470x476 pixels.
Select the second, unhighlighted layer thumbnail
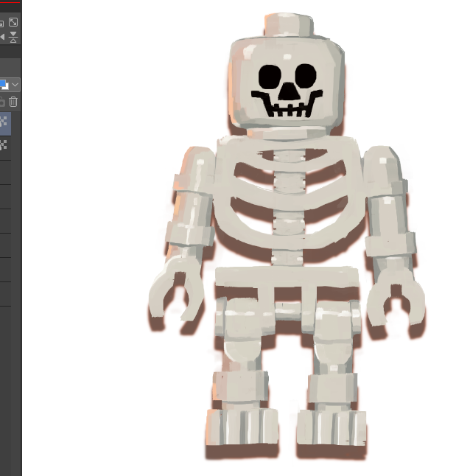click(4, 145)
